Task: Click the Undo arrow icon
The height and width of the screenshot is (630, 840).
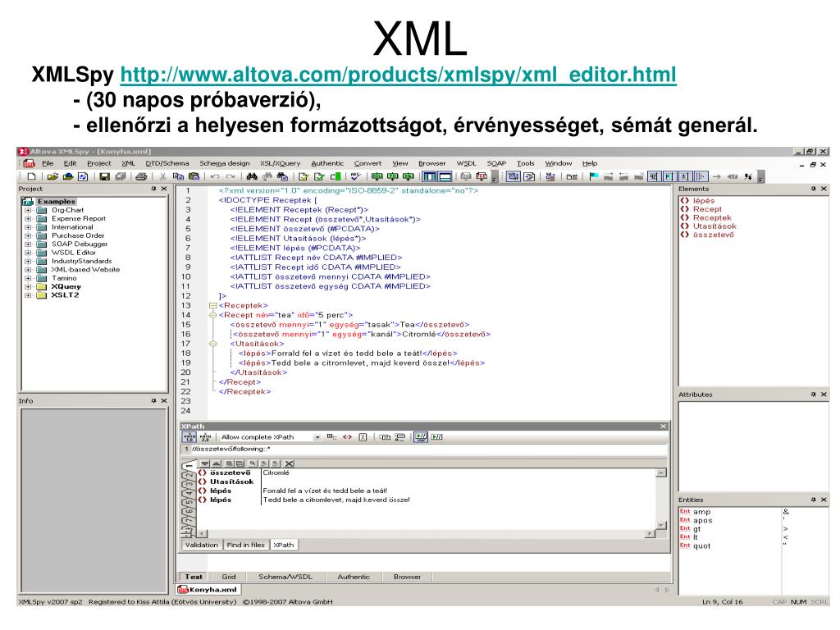Action: tap(215, 176)
